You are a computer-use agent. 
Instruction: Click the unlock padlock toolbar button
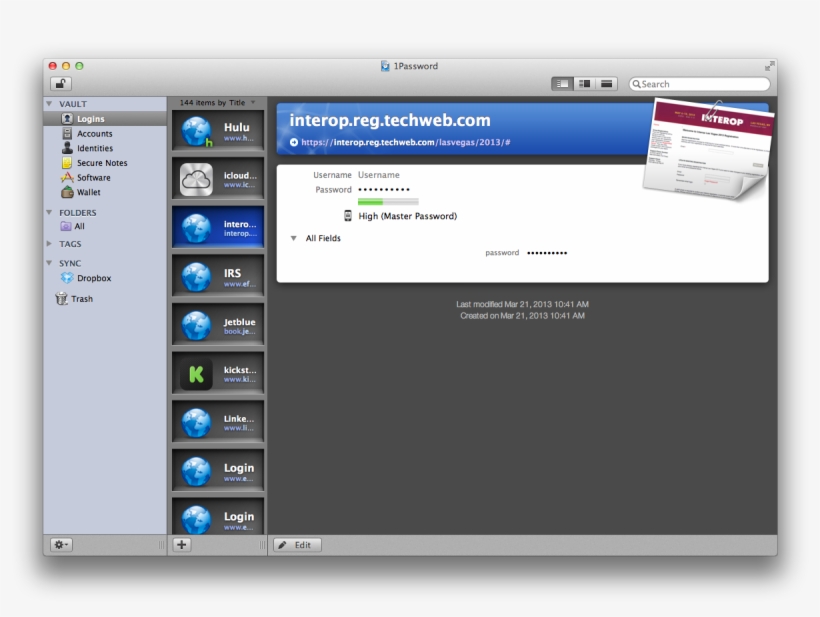(61, 84)
